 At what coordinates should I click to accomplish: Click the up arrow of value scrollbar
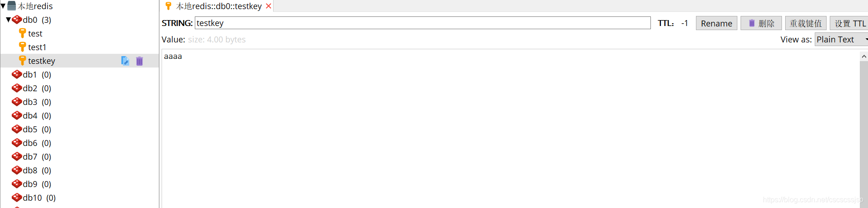(x=864, y=57)
